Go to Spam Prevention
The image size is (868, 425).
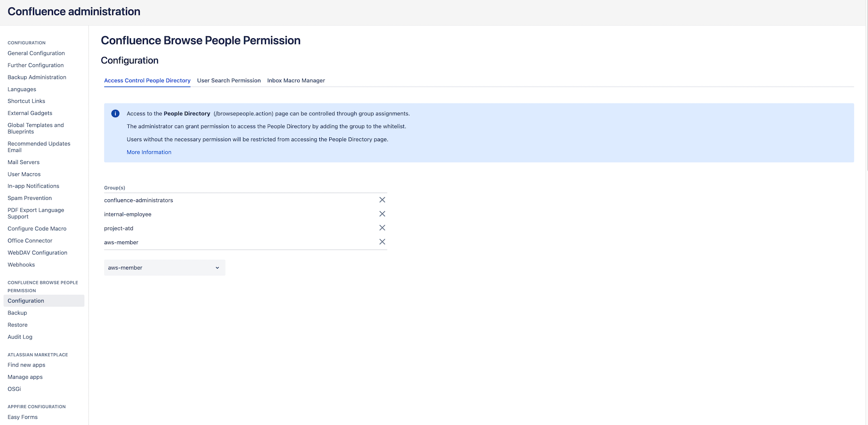[x=30, y=198]
